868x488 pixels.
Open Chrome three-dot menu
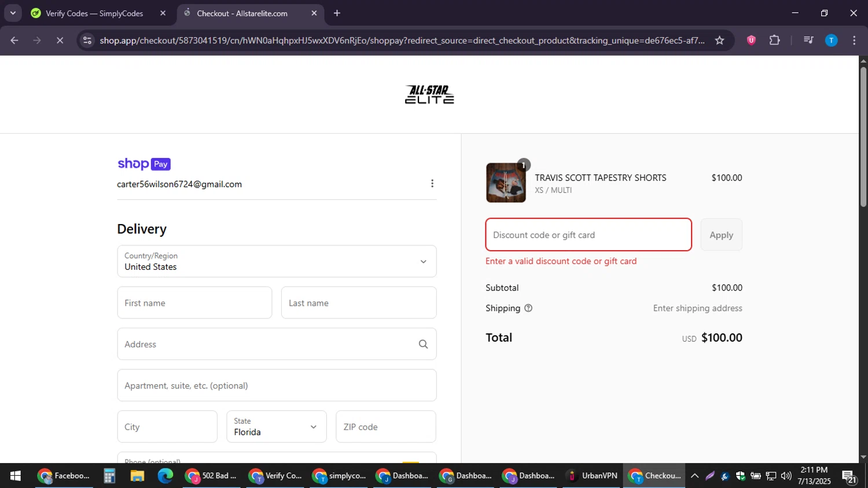tap(854, 41)
